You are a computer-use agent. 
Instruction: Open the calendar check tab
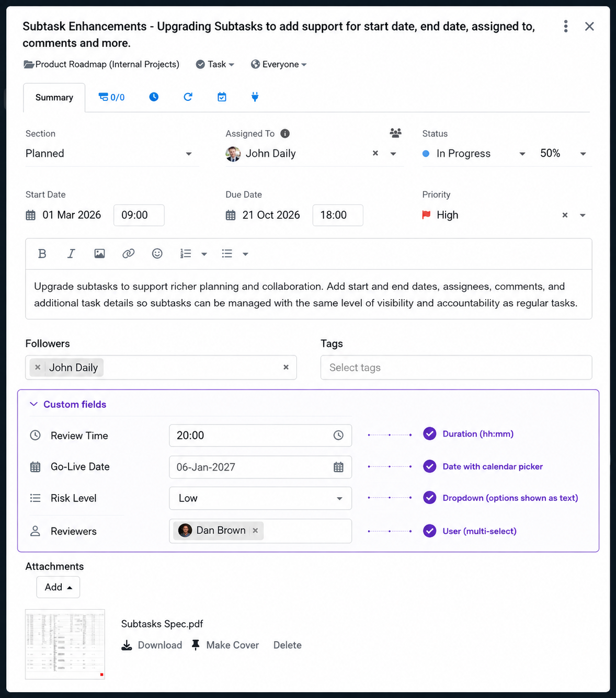coord(222,97)
